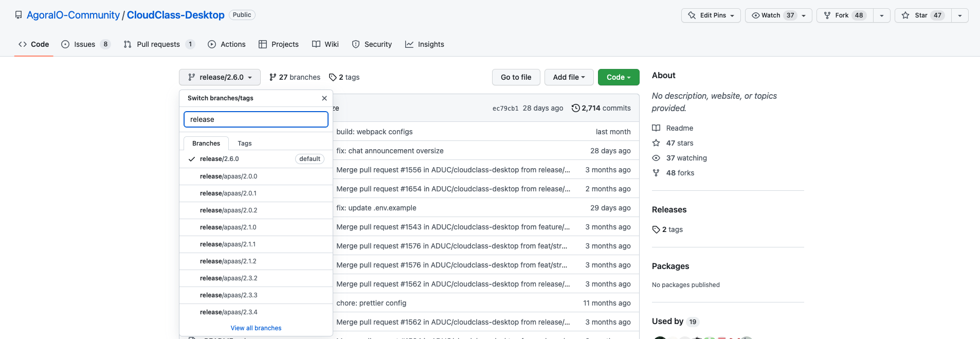
Task: Click the tag icon next to 2 tags
Action: [x=333, y=77]
